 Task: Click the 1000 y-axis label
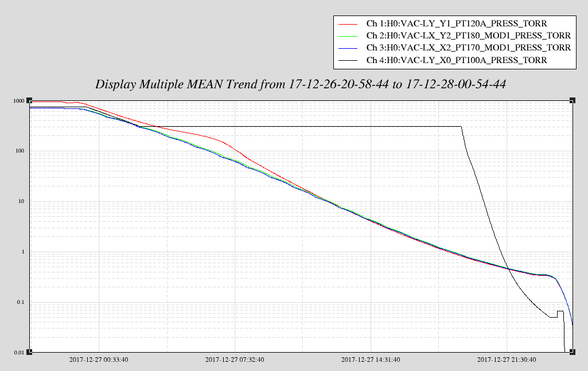[19, 101]
